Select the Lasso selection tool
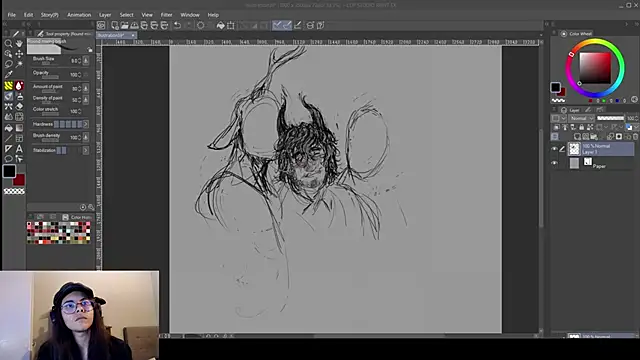Viewport: 640px width, 360px height. pyautogui.click(x=8, y=64)
